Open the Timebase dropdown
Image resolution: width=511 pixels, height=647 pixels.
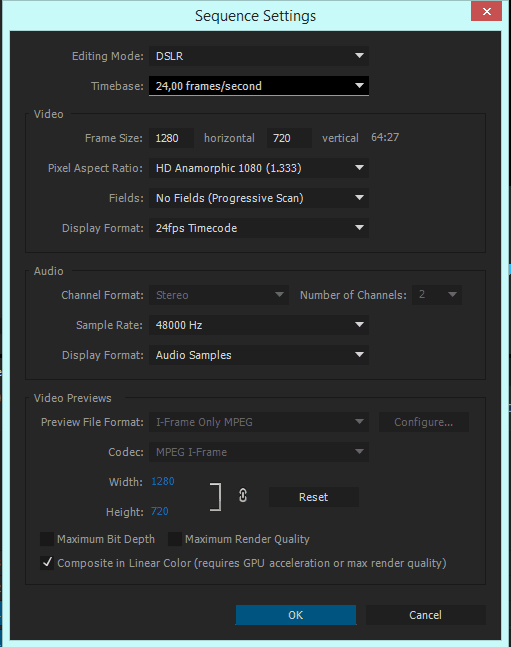259,86
